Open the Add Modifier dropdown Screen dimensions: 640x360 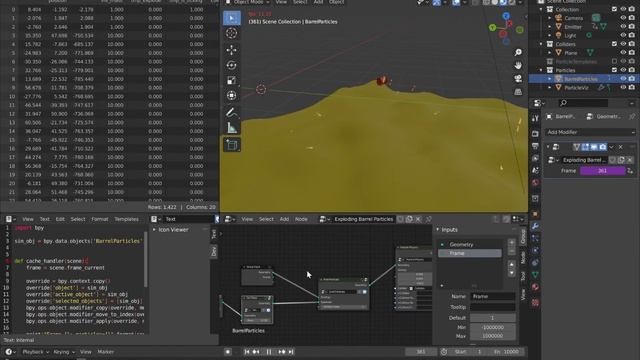pyautogui.click(x=590, y=132)
